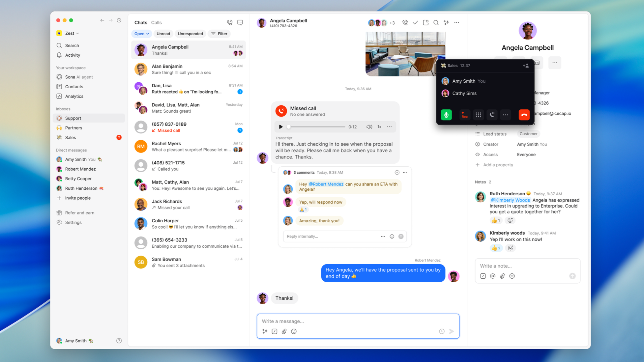Viewport: 644px width, 362px height.
Task: Open the call dialpad keypad
Action: tap(478, 115)
